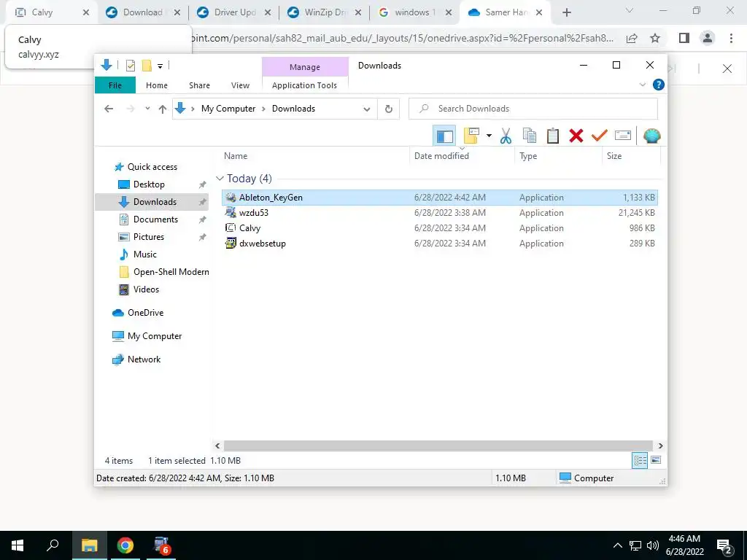Collapse the Today (4) group
This screenshot has height=560, width=747.
(220, 179)
